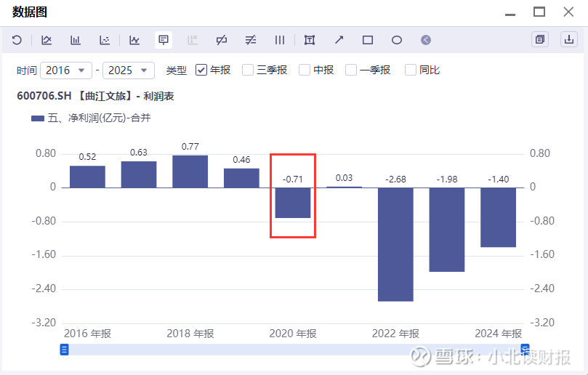Click the 类型 label
This screenshot has width=588, height=375.
[x=176, y=70]
